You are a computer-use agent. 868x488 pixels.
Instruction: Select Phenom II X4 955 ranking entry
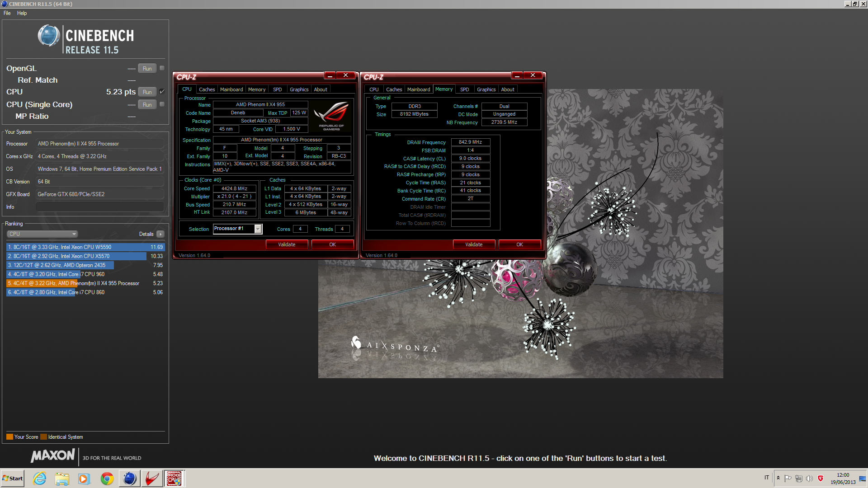(85, 283)
